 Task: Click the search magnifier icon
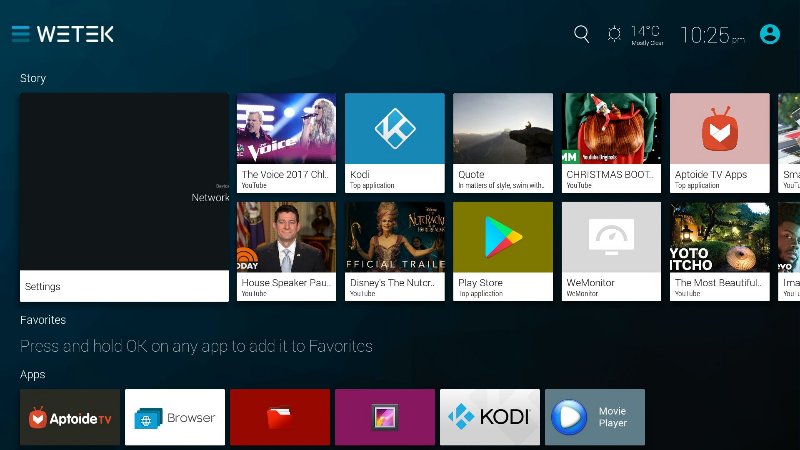(x=582, y=34)
